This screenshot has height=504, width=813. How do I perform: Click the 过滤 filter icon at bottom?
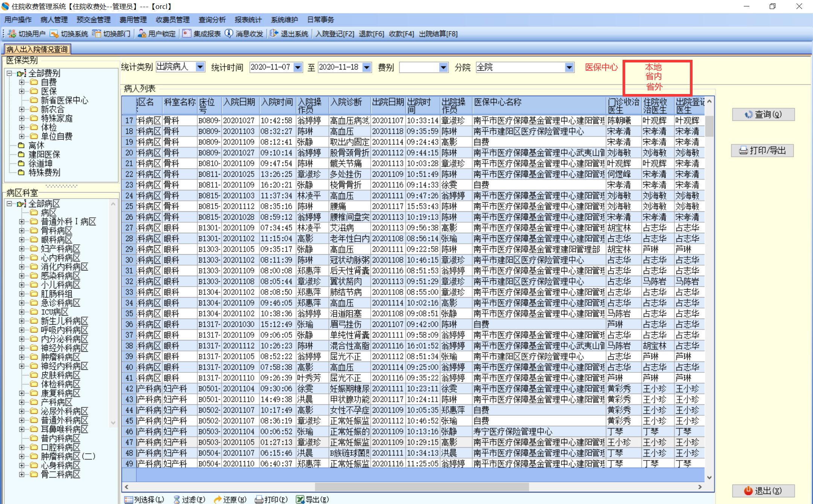tap(177, 499)
